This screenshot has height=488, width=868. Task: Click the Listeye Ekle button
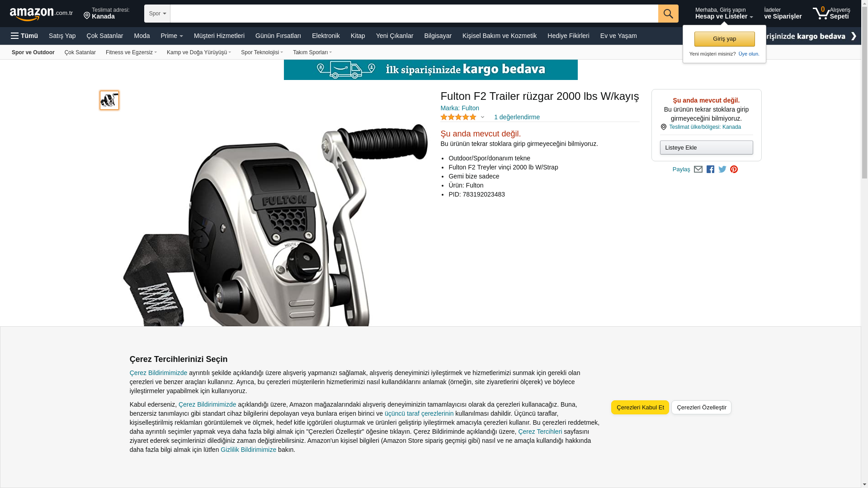(706, 148)
